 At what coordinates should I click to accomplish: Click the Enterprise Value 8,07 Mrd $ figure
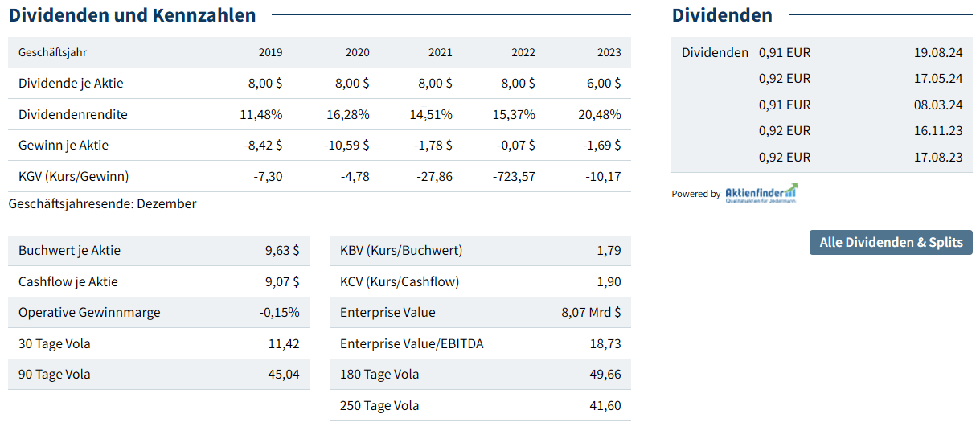pos(591,312)
